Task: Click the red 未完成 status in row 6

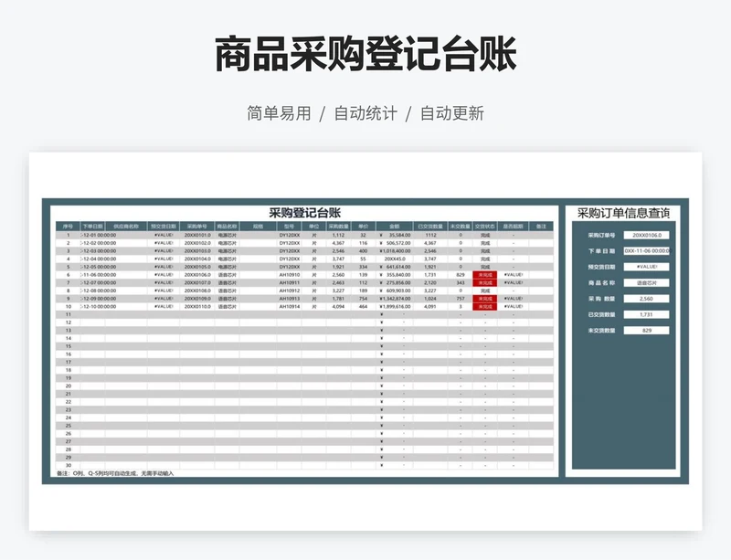Action: point(485,275)
